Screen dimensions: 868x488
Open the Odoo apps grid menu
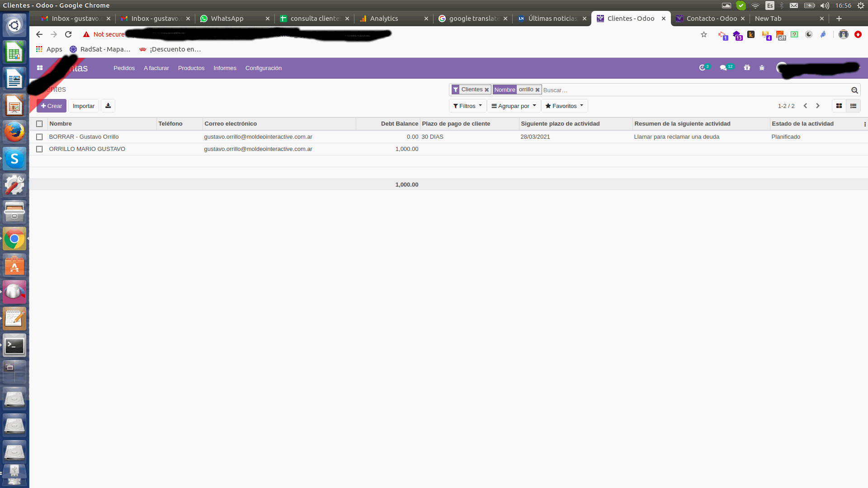[x=40, y=68]
